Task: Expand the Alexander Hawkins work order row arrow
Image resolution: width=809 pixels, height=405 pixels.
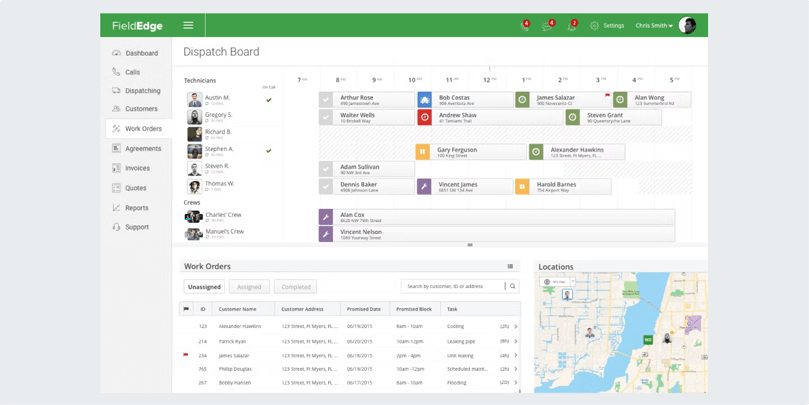Action: pyautogui.click(x=515, y=326)
